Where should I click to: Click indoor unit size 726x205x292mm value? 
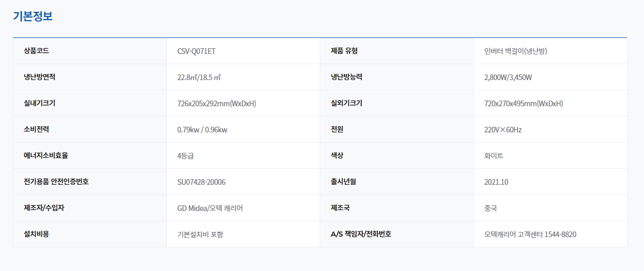[216, 104]
